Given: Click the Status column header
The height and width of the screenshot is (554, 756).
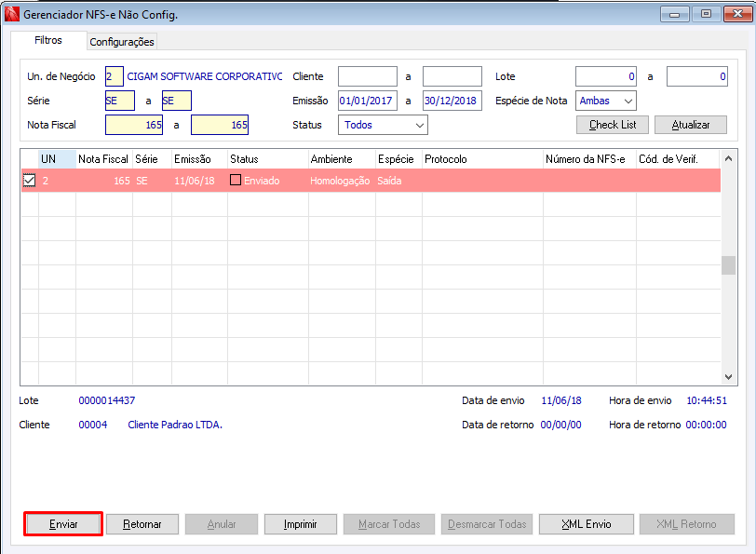Looking at the screenshot, I should pos(268,159).
